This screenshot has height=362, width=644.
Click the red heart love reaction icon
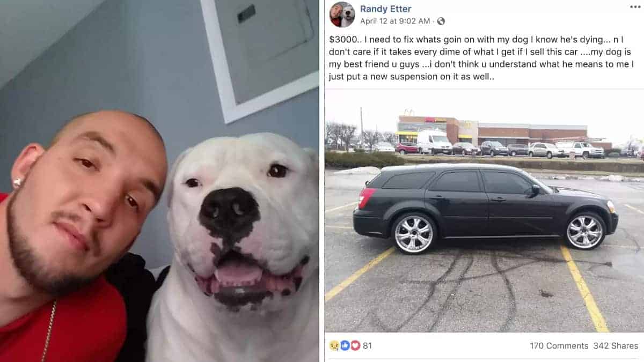355,346
